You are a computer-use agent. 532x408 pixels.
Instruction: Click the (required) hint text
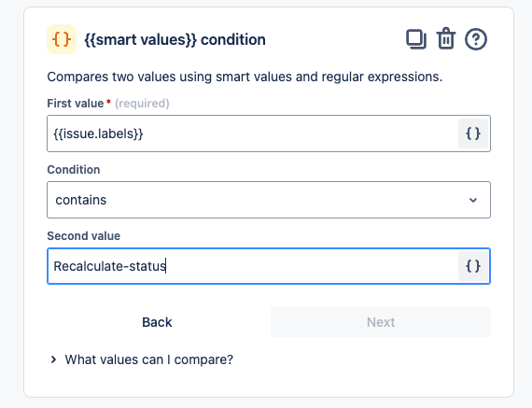click(x=142, y=104)
